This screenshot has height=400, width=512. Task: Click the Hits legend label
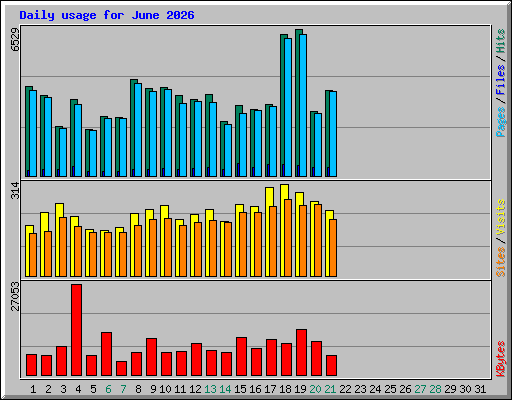501,41
